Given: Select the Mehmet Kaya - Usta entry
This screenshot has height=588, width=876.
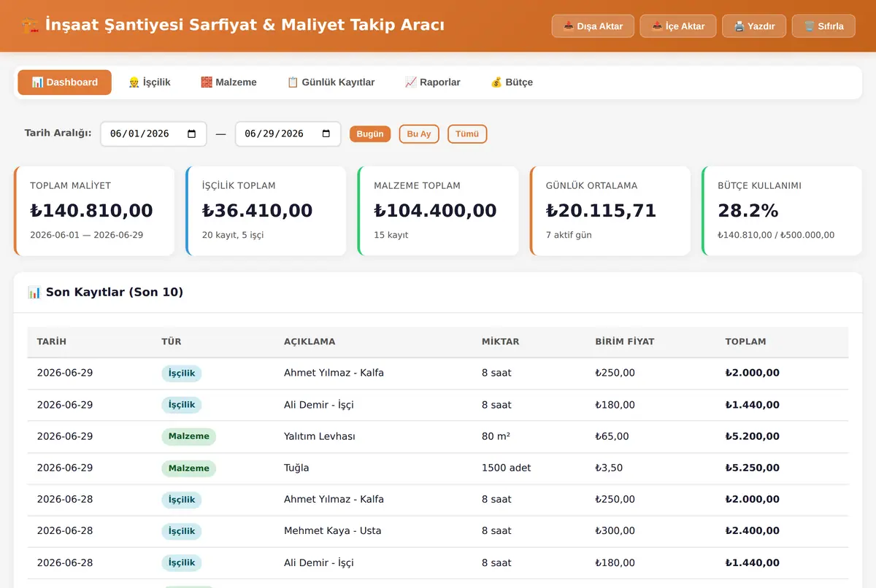Looking at the screenshot, I should click(x=333, y=531).
